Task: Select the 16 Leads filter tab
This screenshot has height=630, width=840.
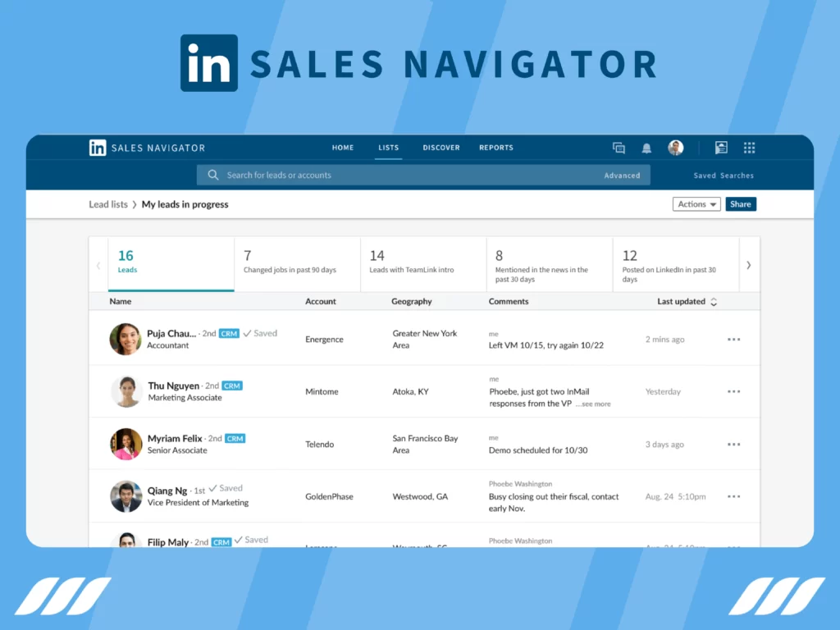Action: [x=171, y=264]
